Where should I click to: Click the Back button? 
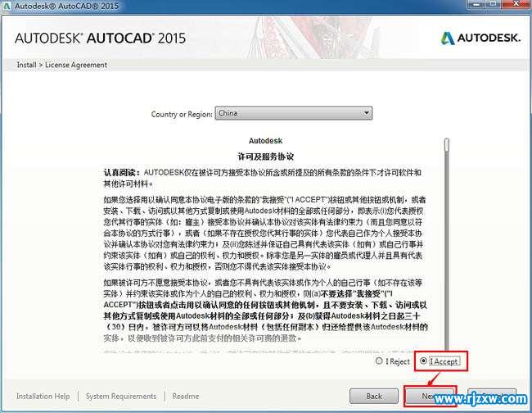[374, 396]
